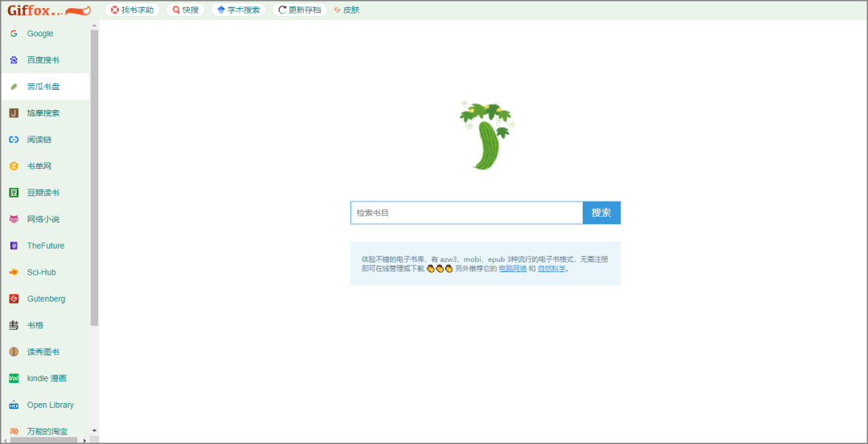The image size is (868, 444).
Task: Click the Giffox fox logo
Action: point(48,10)
